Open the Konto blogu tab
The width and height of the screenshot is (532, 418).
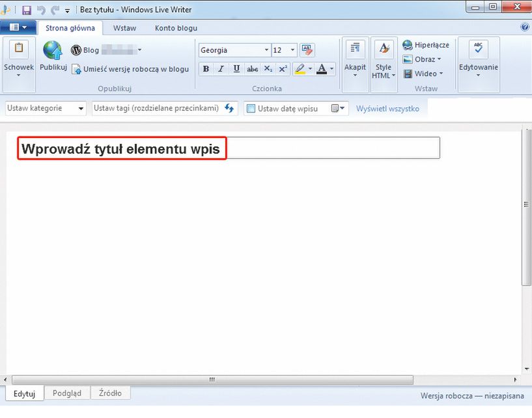click(176, 28)
